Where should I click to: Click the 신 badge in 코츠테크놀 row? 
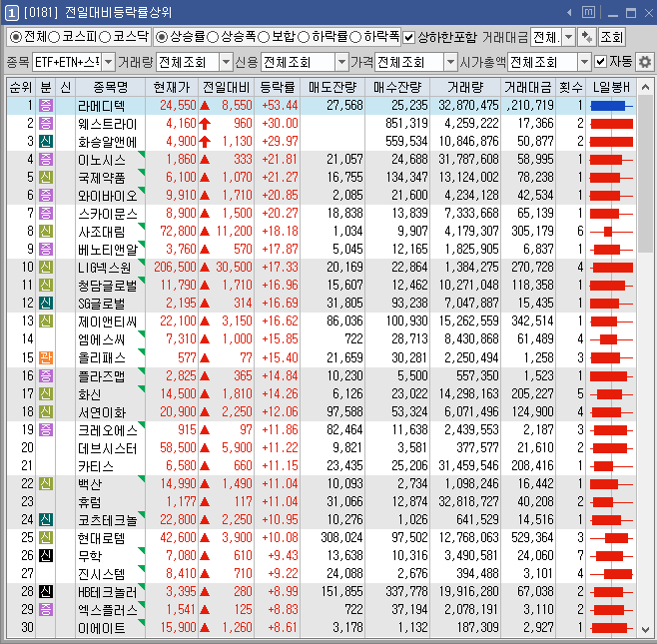pos(46,519)
